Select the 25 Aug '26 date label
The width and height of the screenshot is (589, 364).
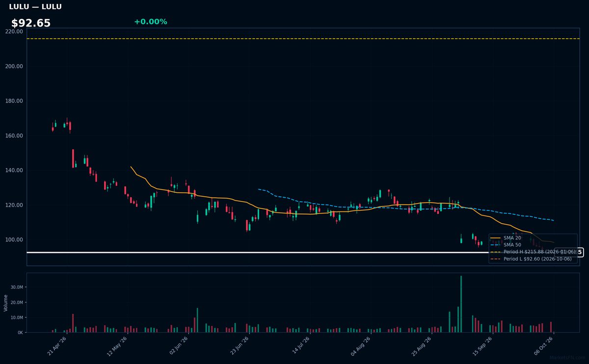(422, 346)
